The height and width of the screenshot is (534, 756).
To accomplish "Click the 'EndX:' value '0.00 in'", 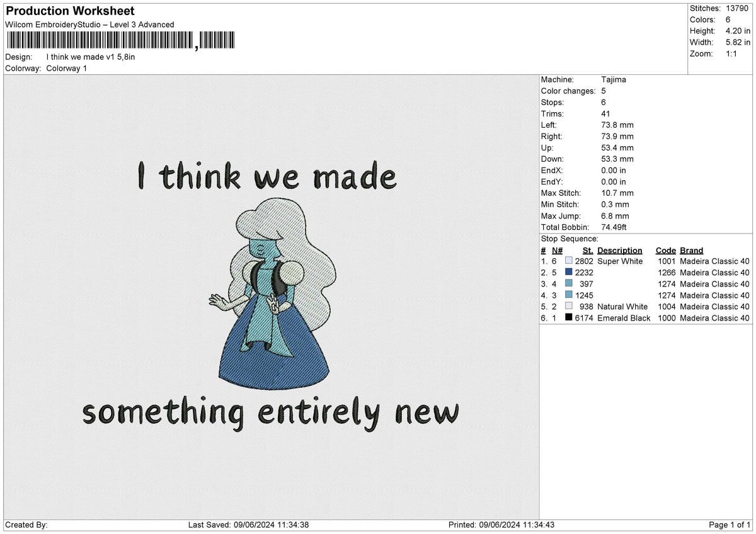I will pyautogui.click(x=614, y=170).
